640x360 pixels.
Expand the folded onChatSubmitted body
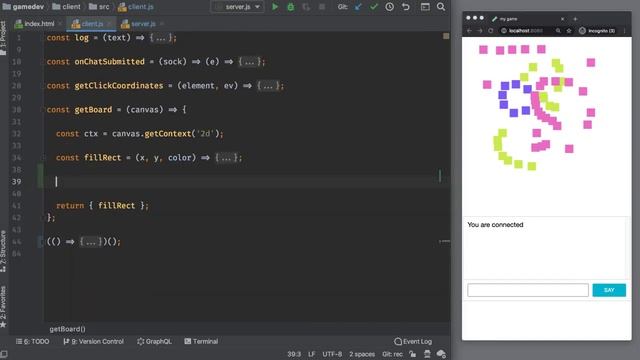(x=249, y=62)
